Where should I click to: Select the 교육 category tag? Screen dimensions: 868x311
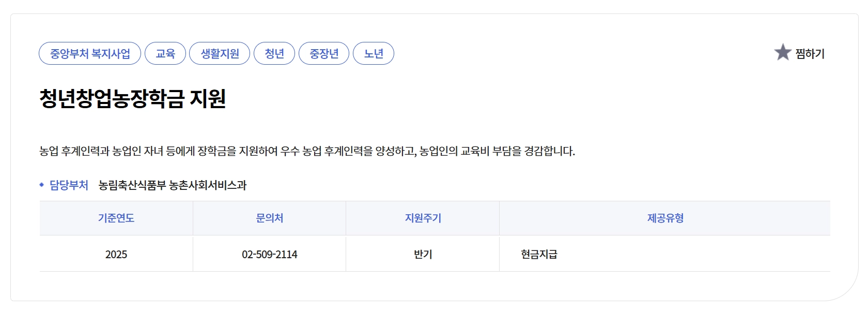click(164, 53)
